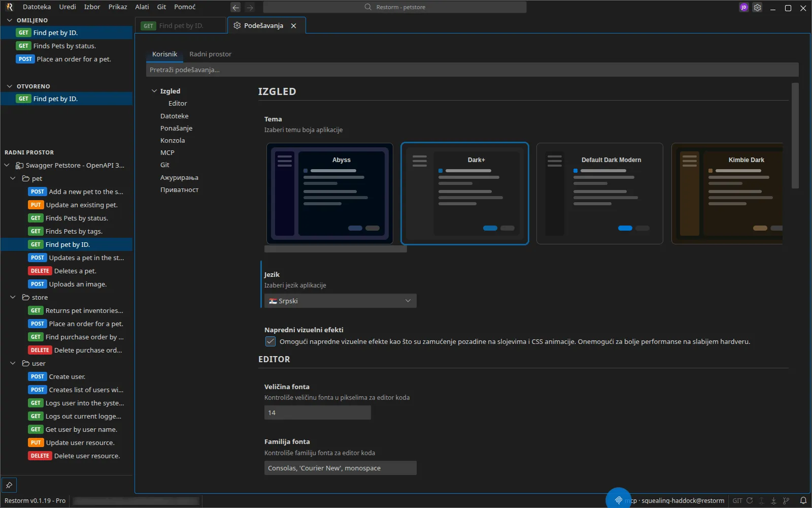The image size is (812, 508).
Task: Go to the Datoteke settings section
Action: click(x=174, y=116)
